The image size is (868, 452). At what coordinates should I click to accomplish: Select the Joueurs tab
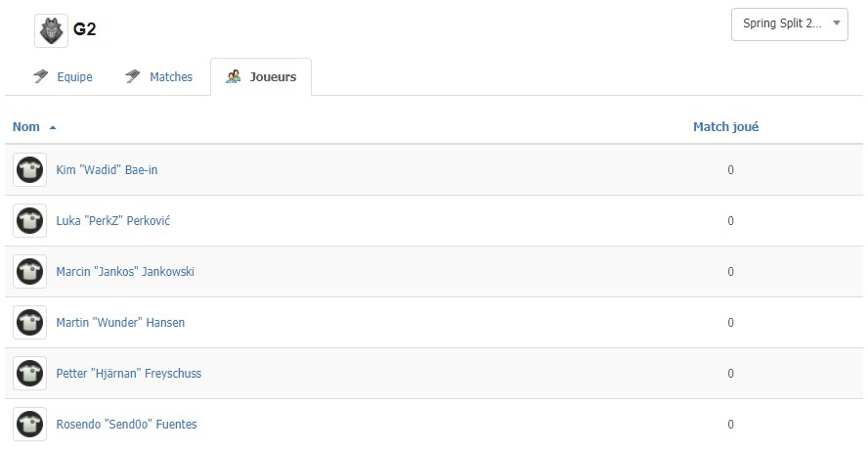pyautogui.click(x=261, y=77)
